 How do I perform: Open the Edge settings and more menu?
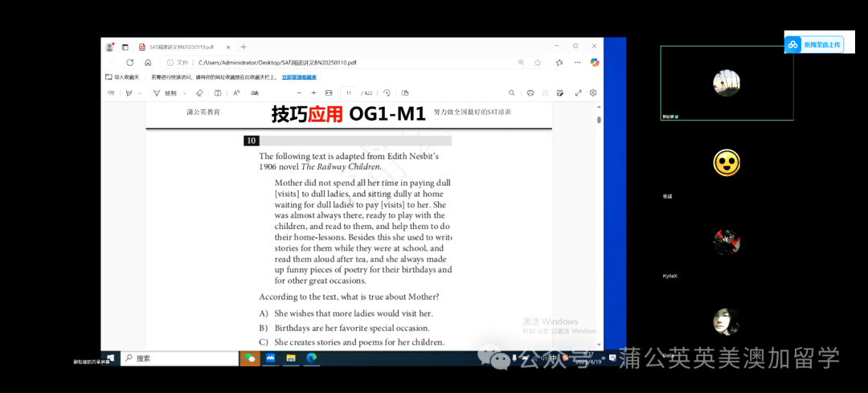tap(577, 62)
